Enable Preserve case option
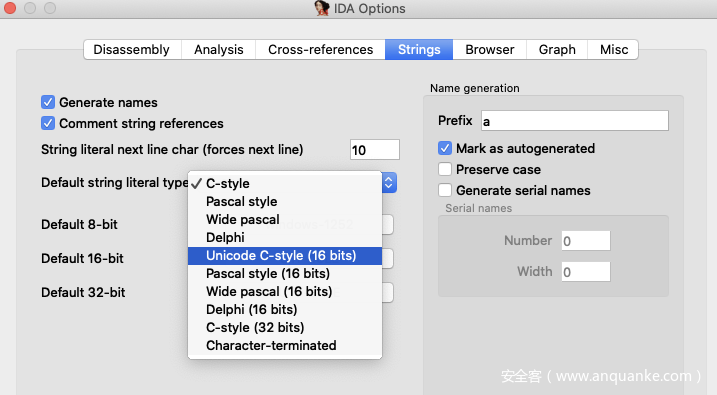717x395 pixels. 445,169
